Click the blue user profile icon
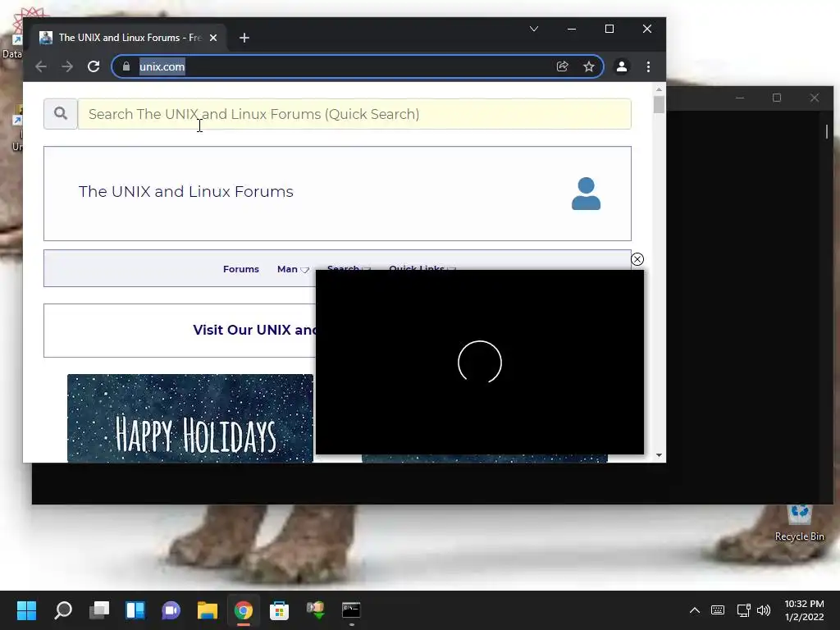Image resolution: width=840 pixels, height=630 pixels. (x=586, y=194)
